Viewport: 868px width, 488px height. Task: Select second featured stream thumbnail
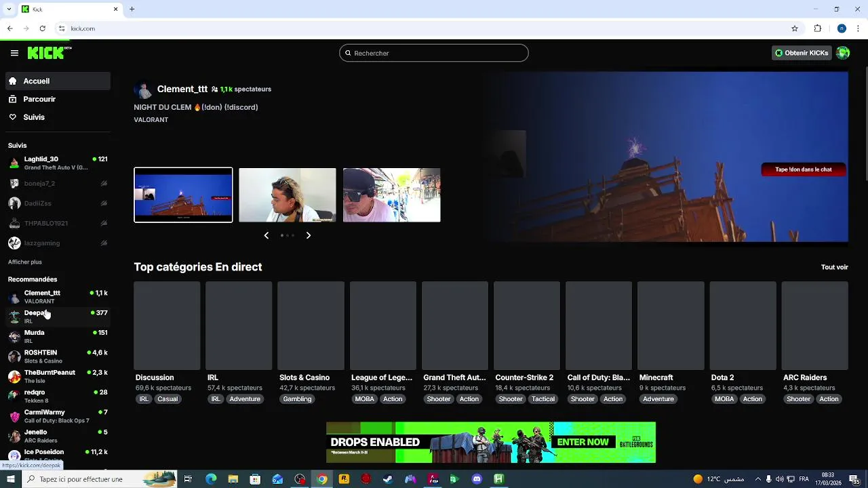288,195
